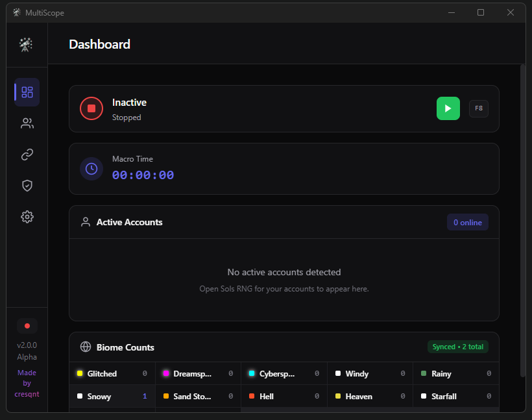Image resolution: width=532 pixels, height=420 pixels.
Task: Click the '0 online' badge
Action: point(467,222)
